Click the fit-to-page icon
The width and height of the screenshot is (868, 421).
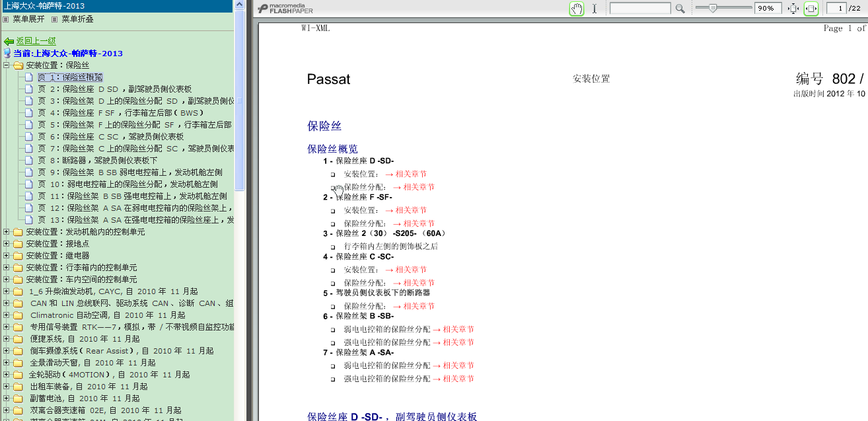click(793, 9)
